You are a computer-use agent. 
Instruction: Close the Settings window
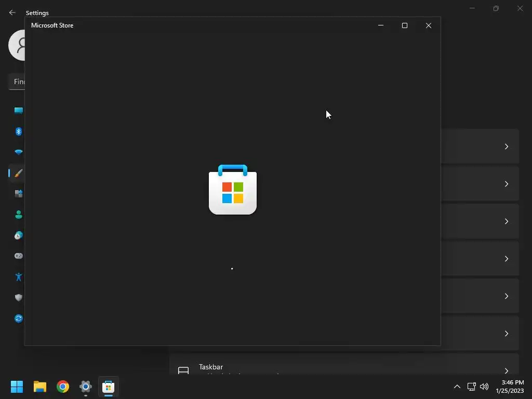click(x=520, y=8)
